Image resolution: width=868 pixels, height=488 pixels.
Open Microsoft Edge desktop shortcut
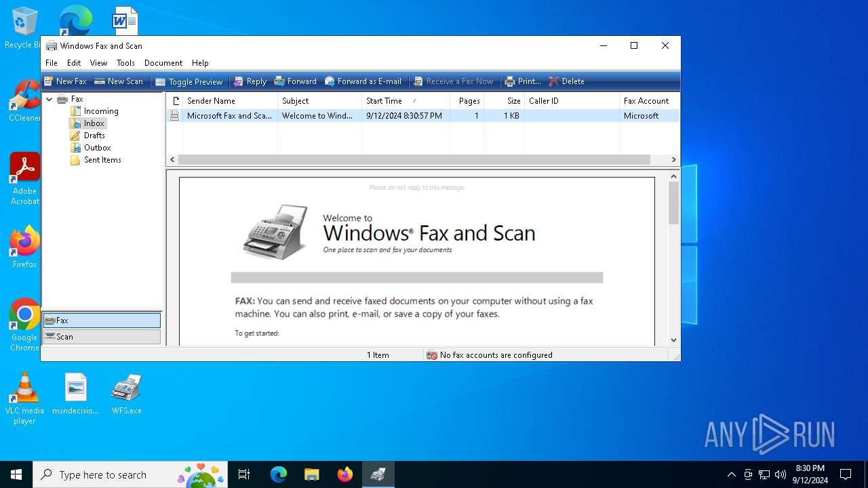(75, 20)
